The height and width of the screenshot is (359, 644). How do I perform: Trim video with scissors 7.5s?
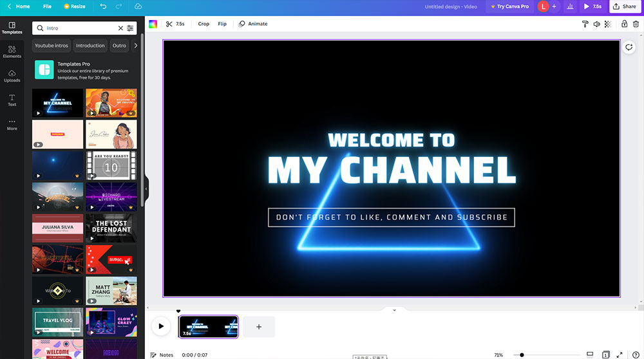tap(175, 24)
